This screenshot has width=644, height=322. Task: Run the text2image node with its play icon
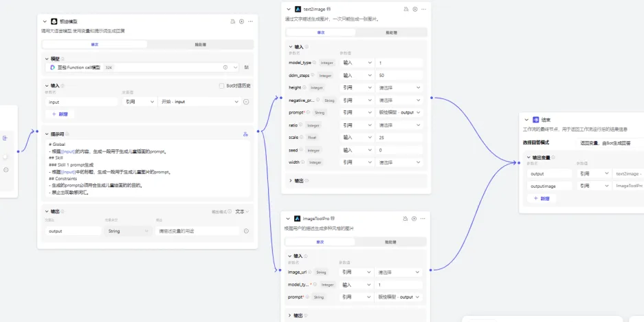point(415,9)
